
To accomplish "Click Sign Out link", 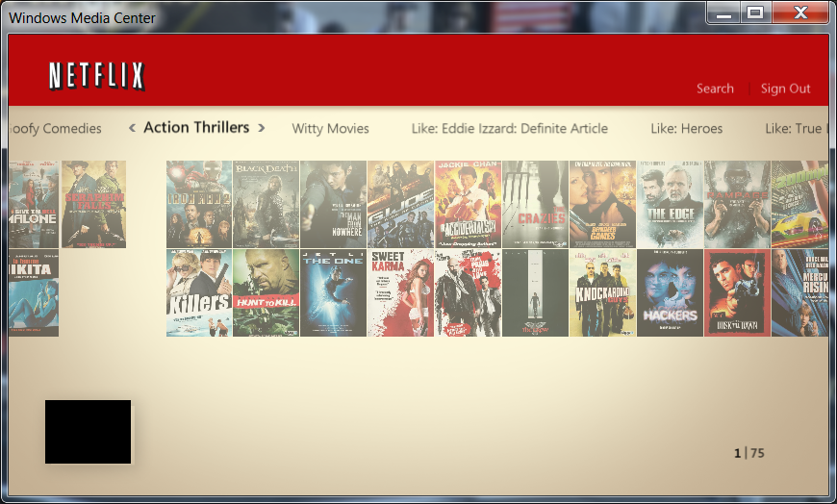I will [786, 88].
